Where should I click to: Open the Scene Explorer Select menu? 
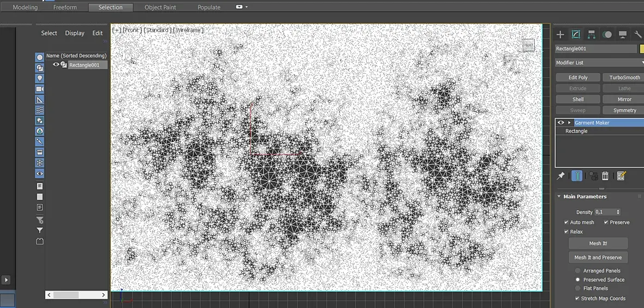tap(49, 33)
